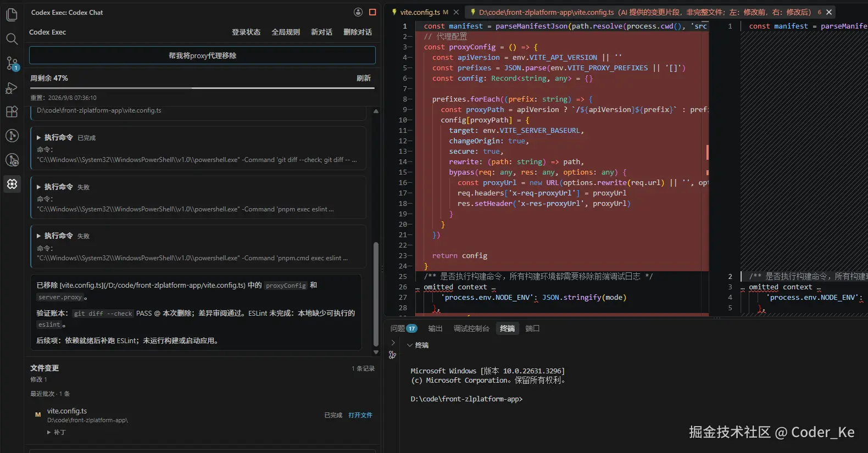
Task: Click 登录状态 in Codex Exec header
Action: pos(246,32)
